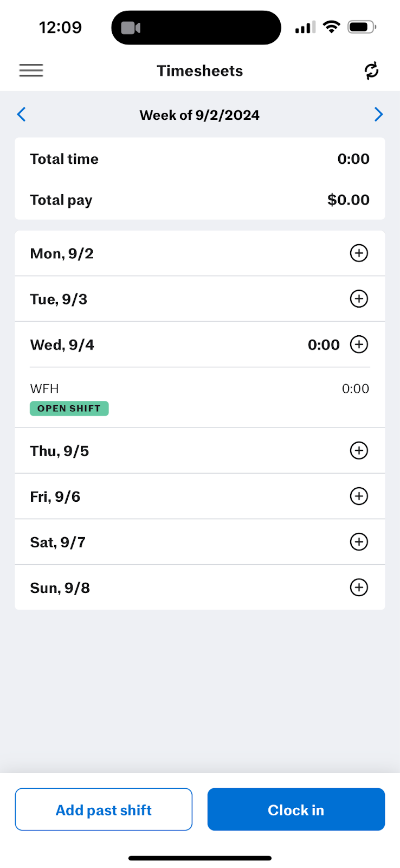
Task: Add a shift on Thu, 9/5
Action: (359, 451)
